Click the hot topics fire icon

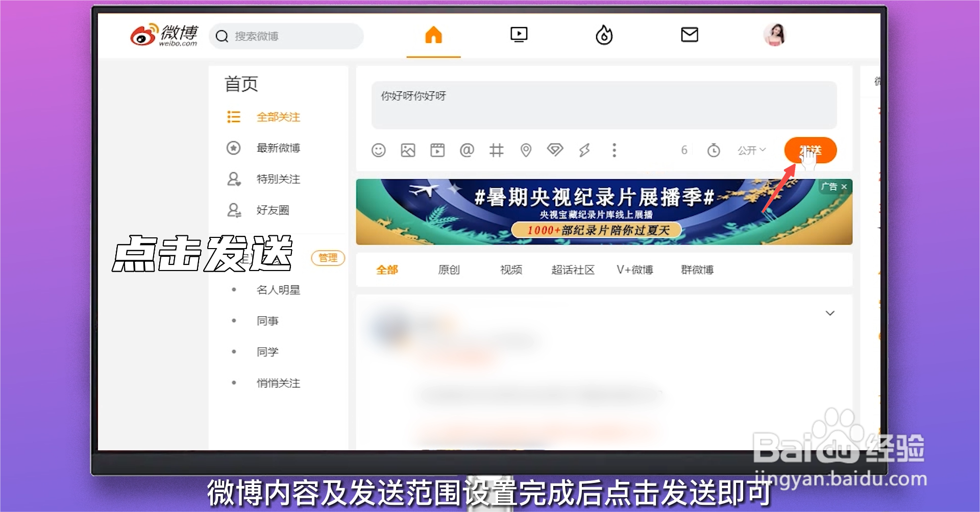pos(604,35)
